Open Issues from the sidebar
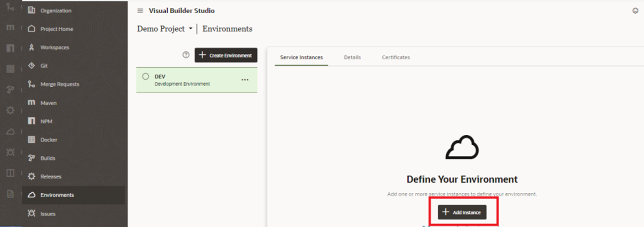The height and width of the screenshot is (227, 644). pyautogui.click(x=48, y=213)
